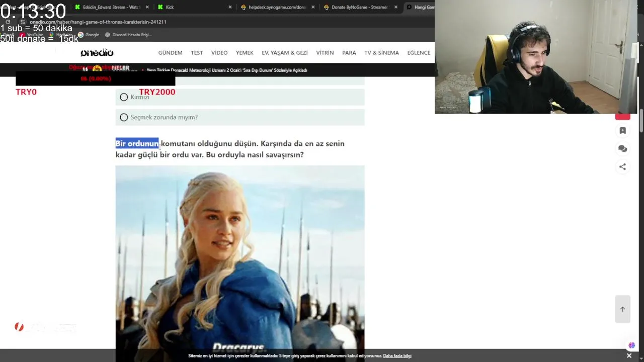Switch to the Hangi Game onedio tab
Screen dimensions: 644x362
419,7
